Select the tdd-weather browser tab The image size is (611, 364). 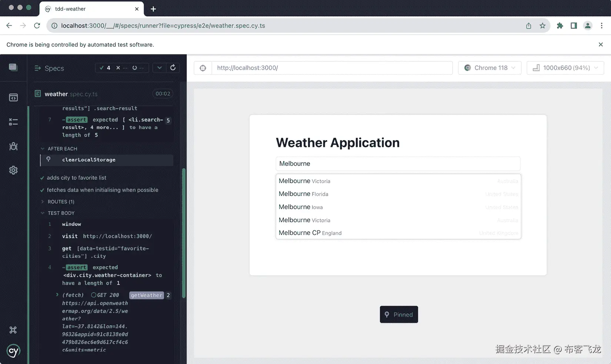tap(91, 9)
